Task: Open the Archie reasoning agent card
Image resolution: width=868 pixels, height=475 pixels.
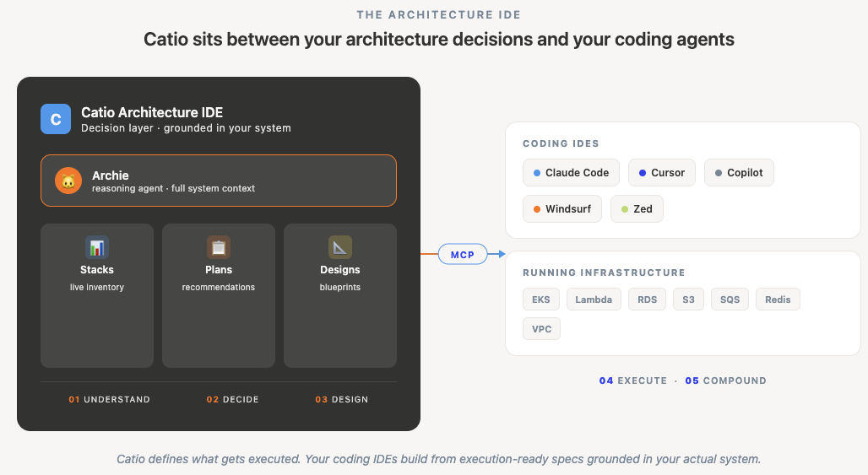Action: tap(219, 181)
